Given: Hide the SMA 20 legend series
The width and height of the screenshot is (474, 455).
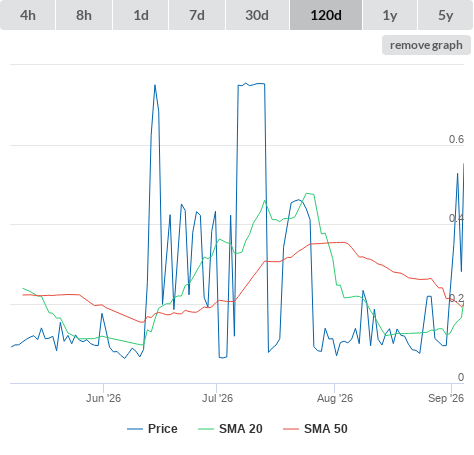Looking at the screenshot, I should (230, 429).
